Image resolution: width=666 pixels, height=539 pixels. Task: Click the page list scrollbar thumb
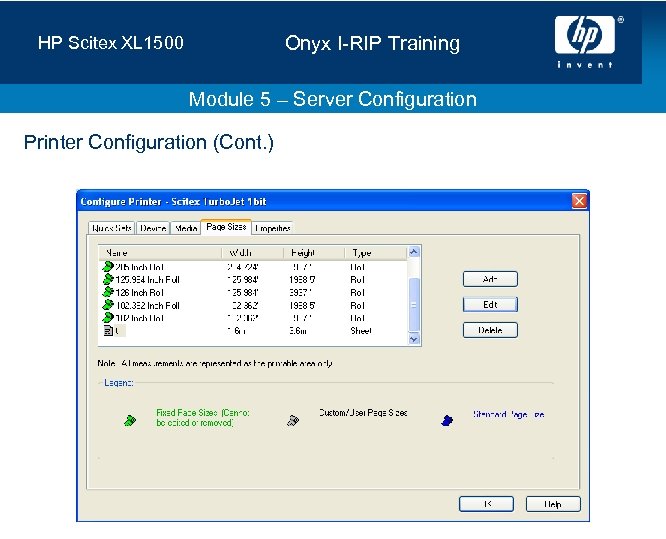(414, 305)
